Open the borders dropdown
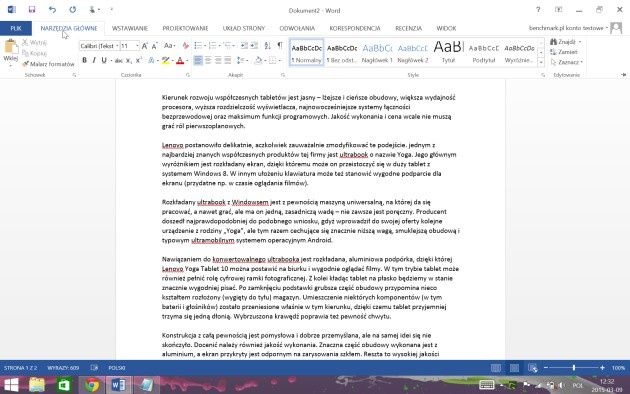Viewport: 630px width, 394px height. [280, 61]
